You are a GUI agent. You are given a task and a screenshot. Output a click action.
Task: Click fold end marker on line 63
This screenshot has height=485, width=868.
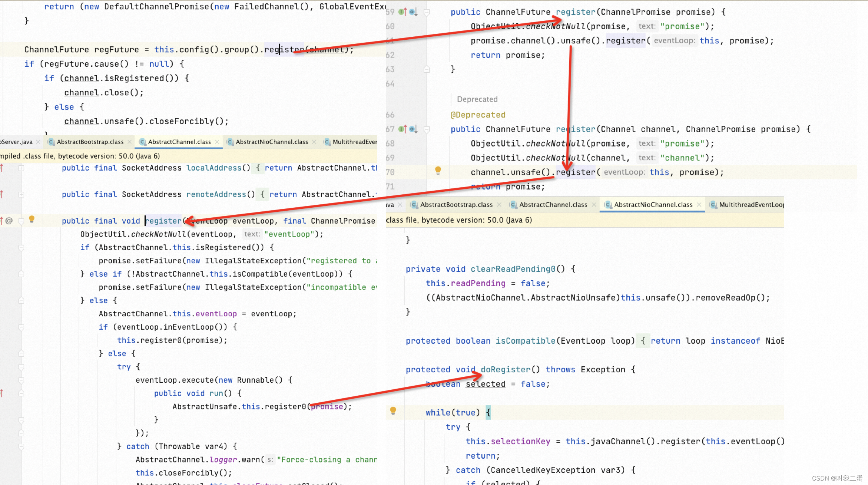[427, 69]
